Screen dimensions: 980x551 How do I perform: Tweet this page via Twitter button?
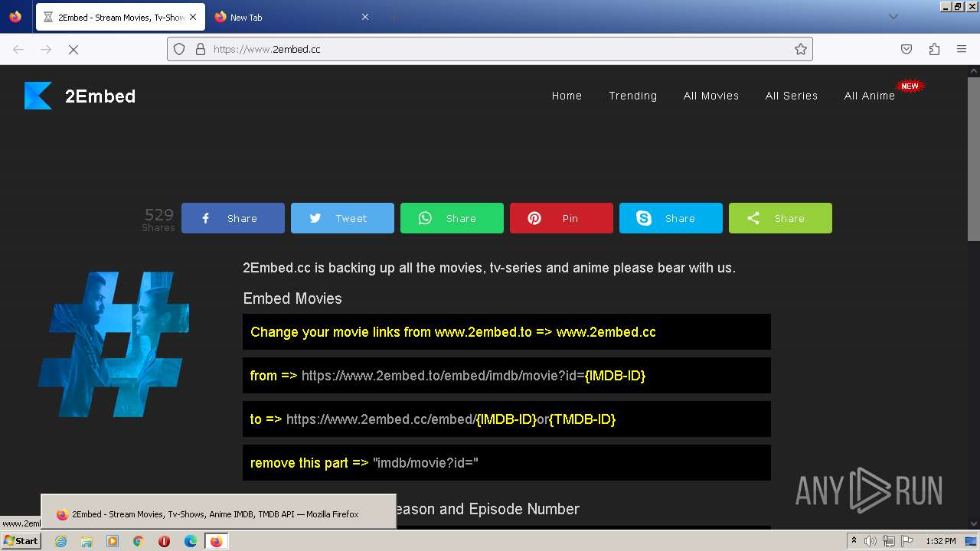[x=342, y=218]
